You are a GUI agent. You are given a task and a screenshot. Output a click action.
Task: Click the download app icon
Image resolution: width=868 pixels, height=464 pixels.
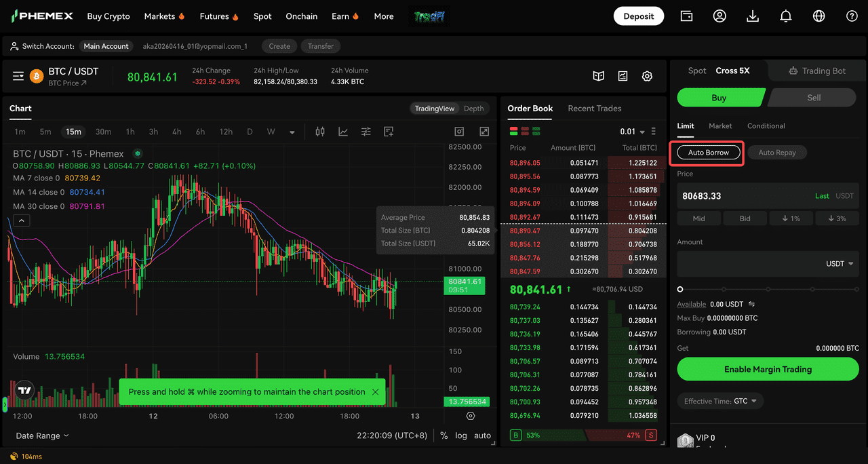(x=753, y=16)
